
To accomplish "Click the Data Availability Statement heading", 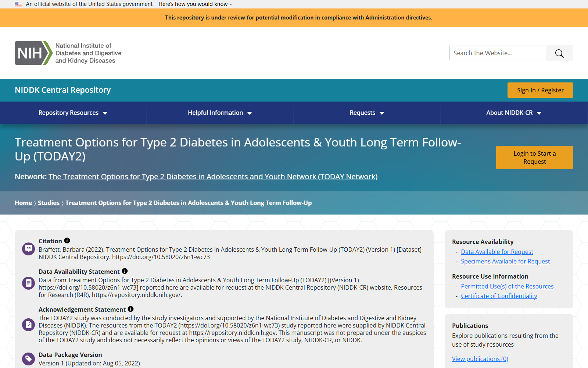I will (x=79, y=272).
